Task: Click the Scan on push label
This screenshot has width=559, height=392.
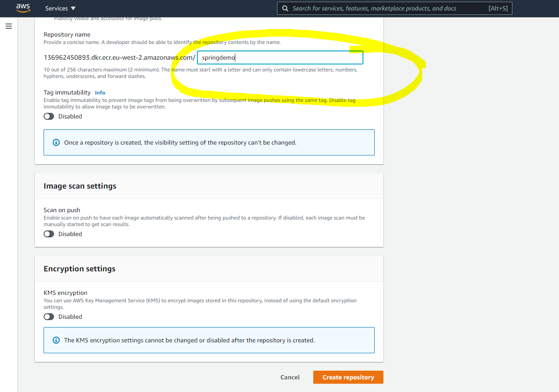Action: 62,210
